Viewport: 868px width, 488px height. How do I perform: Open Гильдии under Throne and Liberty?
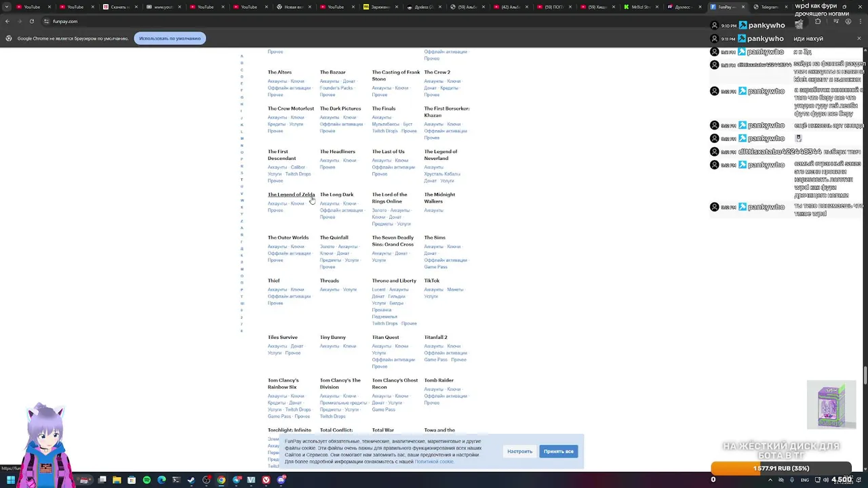coord(396,296)
